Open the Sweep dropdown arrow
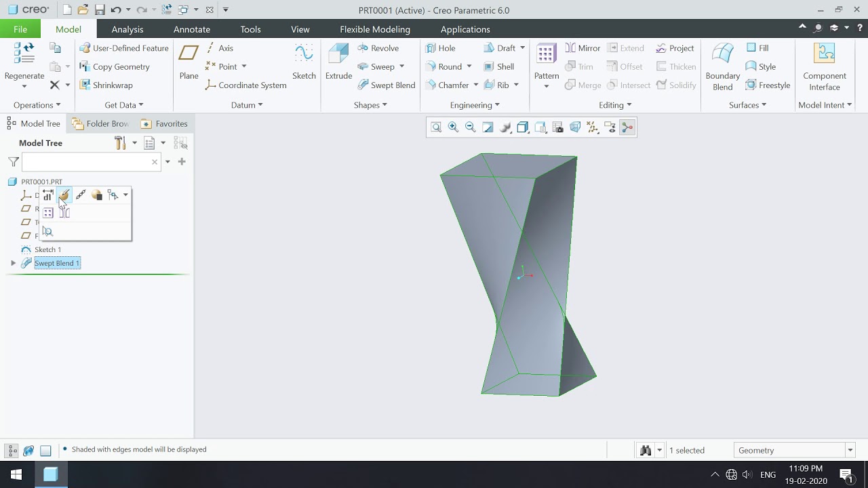This screenshot has height=488, width=868. tap(401, 66)
